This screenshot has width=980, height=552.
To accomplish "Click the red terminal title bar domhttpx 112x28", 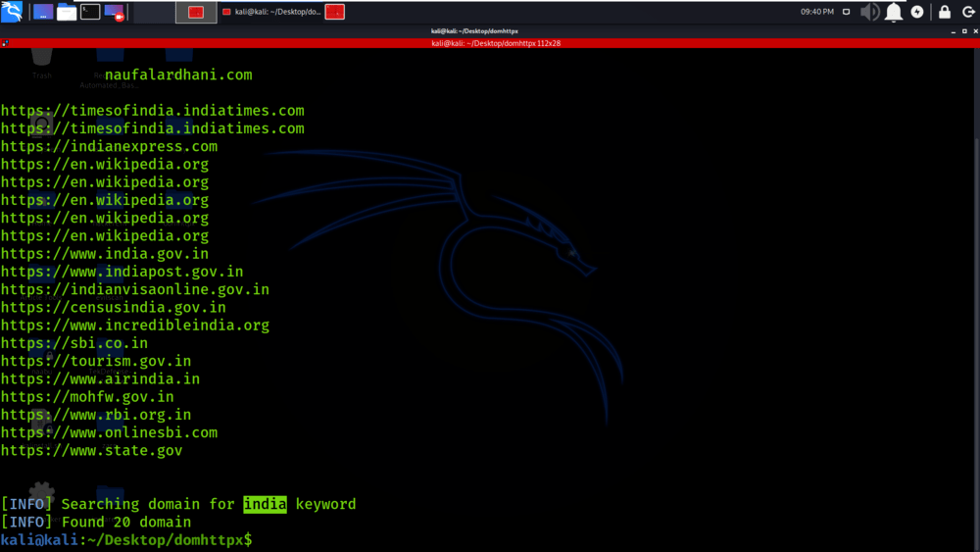I will point(490,43).
